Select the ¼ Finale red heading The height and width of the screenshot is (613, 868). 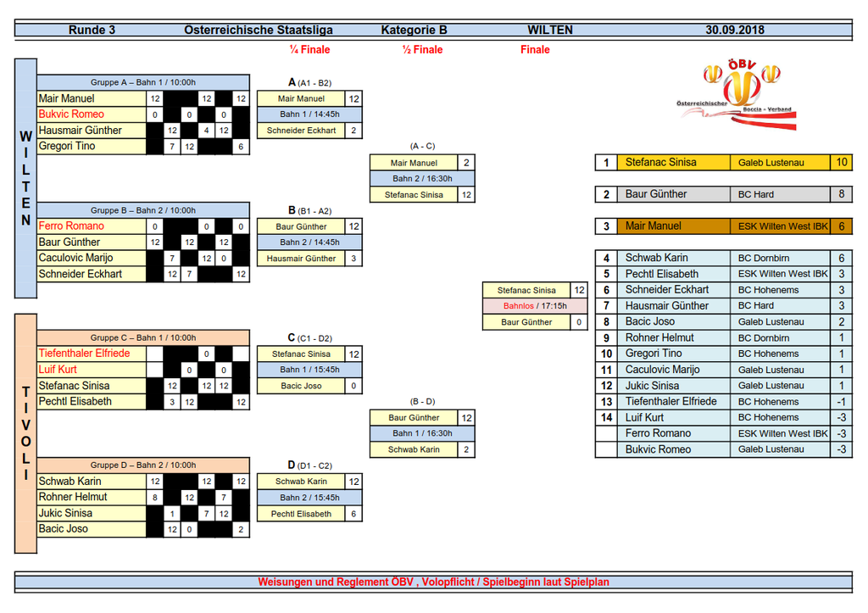[309, 50]
